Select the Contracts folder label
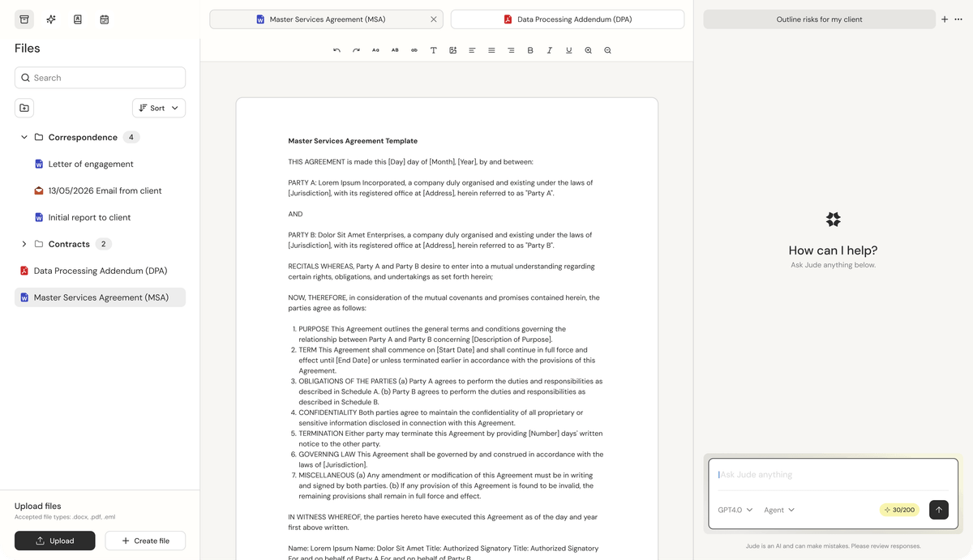Screen dimensions: 973x560 (69, 244)
